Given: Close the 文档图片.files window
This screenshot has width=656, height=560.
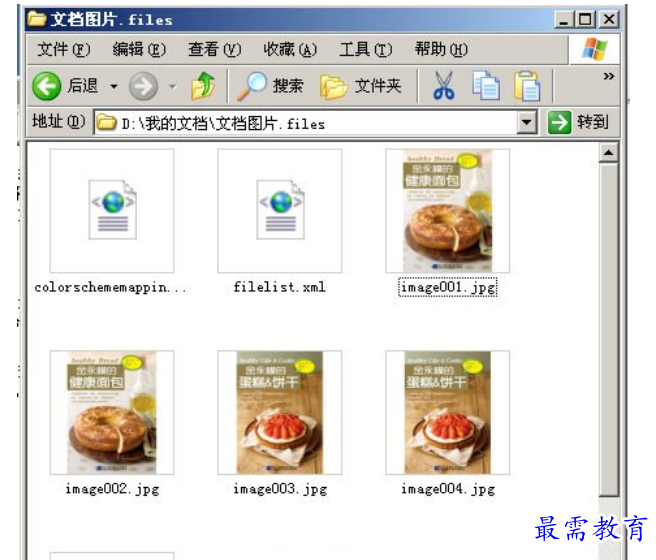Looking at the screenshot, I should [609, 19].
